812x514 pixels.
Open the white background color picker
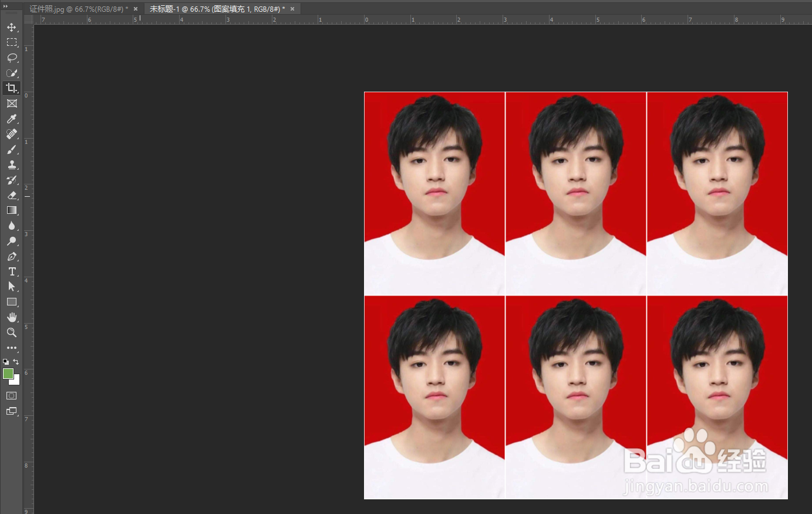(16, 382)
